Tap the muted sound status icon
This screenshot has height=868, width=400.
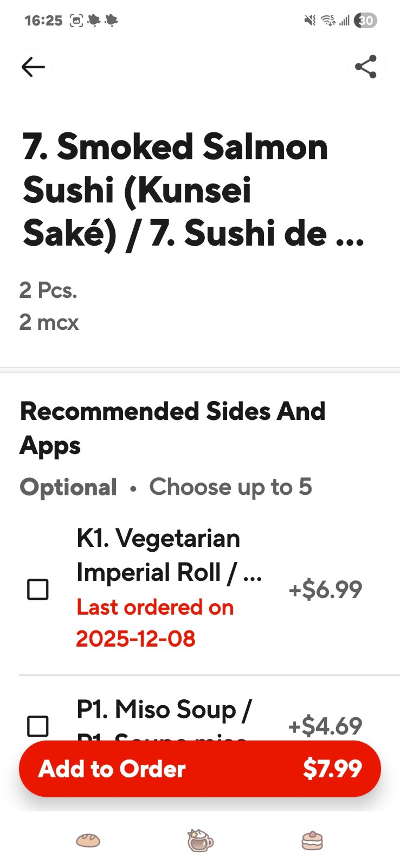click(x=310, y=21)
